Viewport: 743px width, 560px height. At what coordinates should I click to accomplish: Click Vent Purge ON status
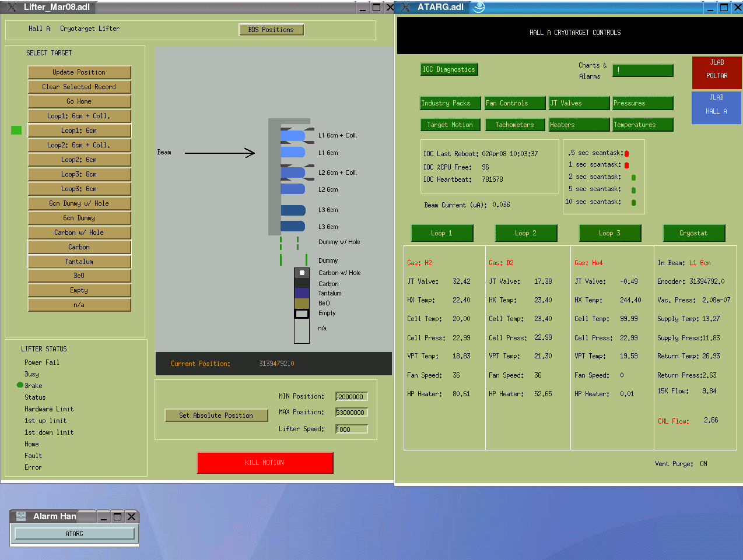pyautogui.click(x=704, y=464)
